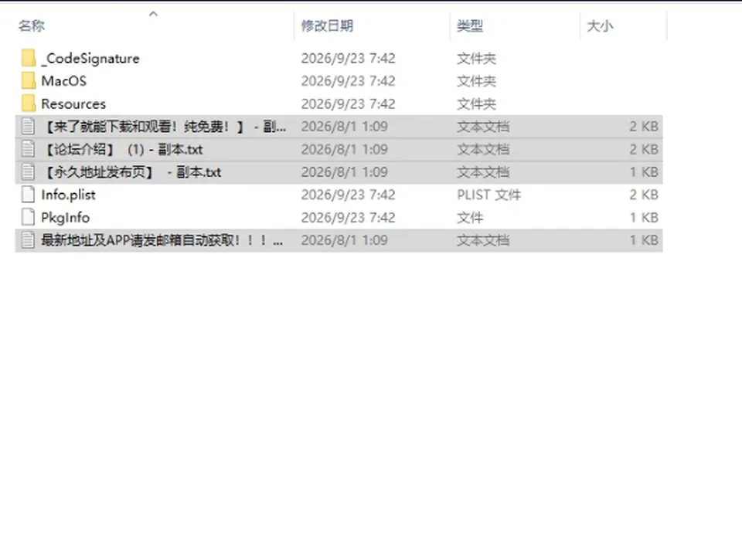The height and width of the screenshot is (560, 742).
Task: Click the date of 【论坛介绍】 row
Action: tap(344, 149)
